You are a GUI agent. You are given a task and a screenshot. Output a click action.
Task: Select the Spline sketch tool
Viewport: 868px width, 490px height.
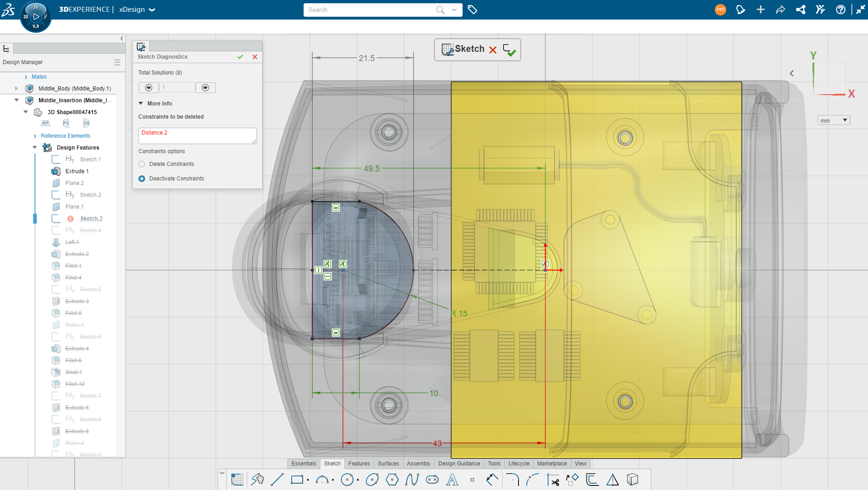coord(412,480)
